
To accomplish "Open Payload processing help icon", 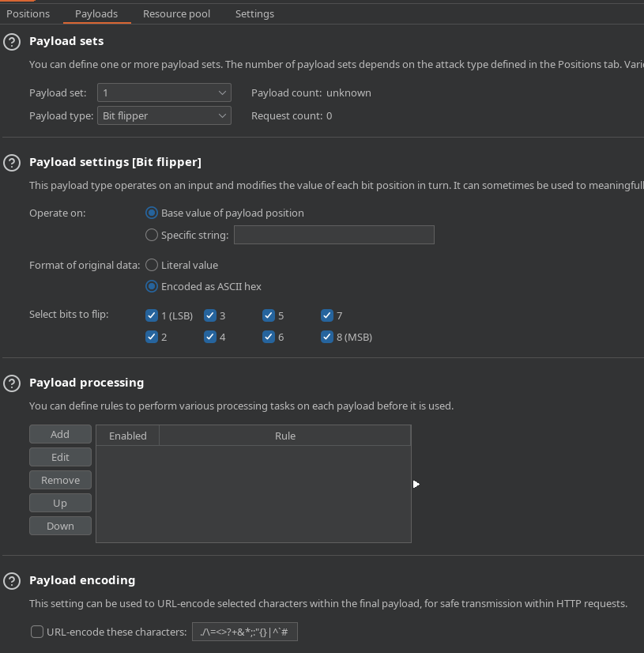I will [12, 383].
